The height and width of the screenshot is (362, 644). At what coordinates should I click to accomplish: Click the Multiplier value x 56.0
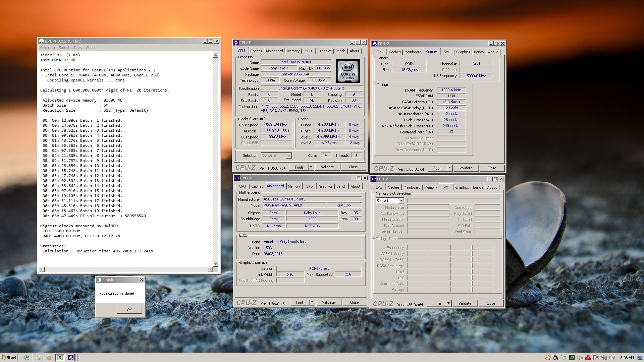[x=276, y=131]
